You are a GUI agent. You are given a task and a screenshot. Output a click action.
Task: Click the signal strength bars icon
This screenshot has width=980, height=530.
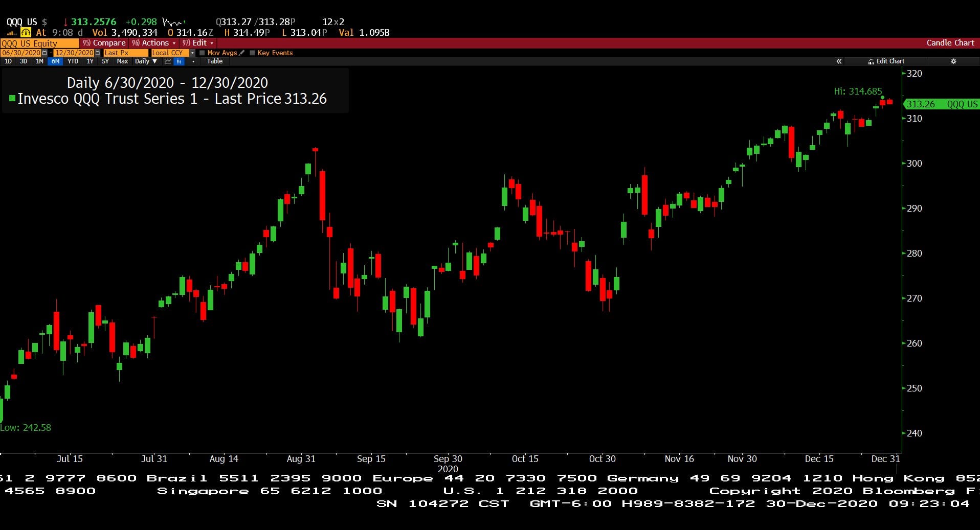(x=11, y=33)
